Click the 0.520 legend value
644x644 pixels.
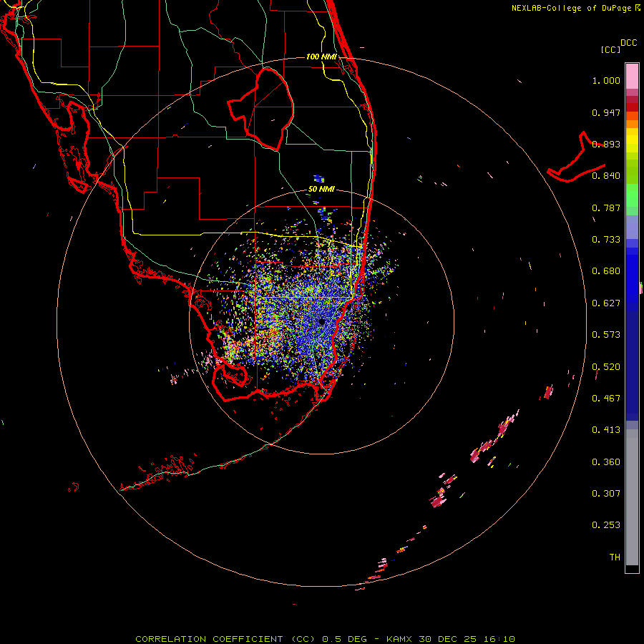606,367
